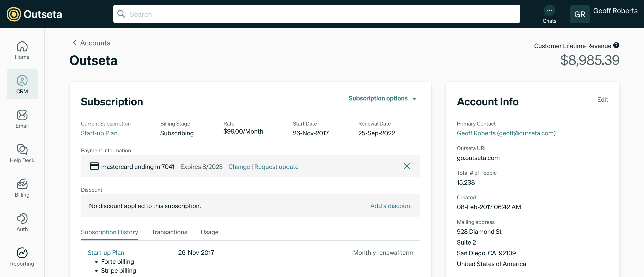The height and width of the screenshot is (277, 644).
Task: Open the Help Desk panel
Action: pos(22,153)
